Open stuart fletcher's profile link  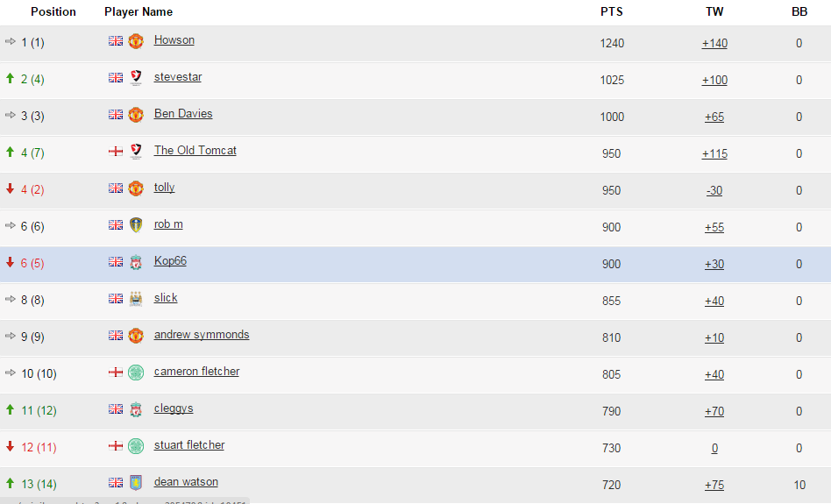pyautogui.click(x=189, y=444)
